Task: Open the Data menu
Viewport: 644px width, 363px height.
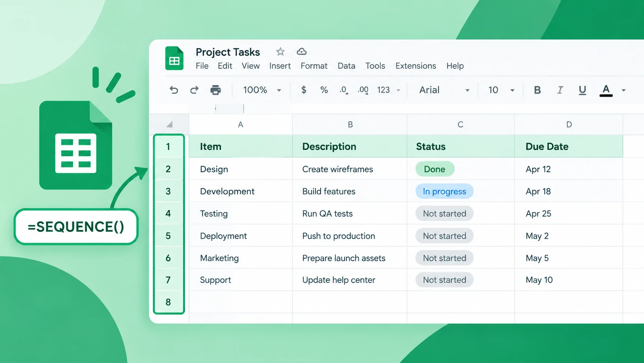Action: coord(346,66)
